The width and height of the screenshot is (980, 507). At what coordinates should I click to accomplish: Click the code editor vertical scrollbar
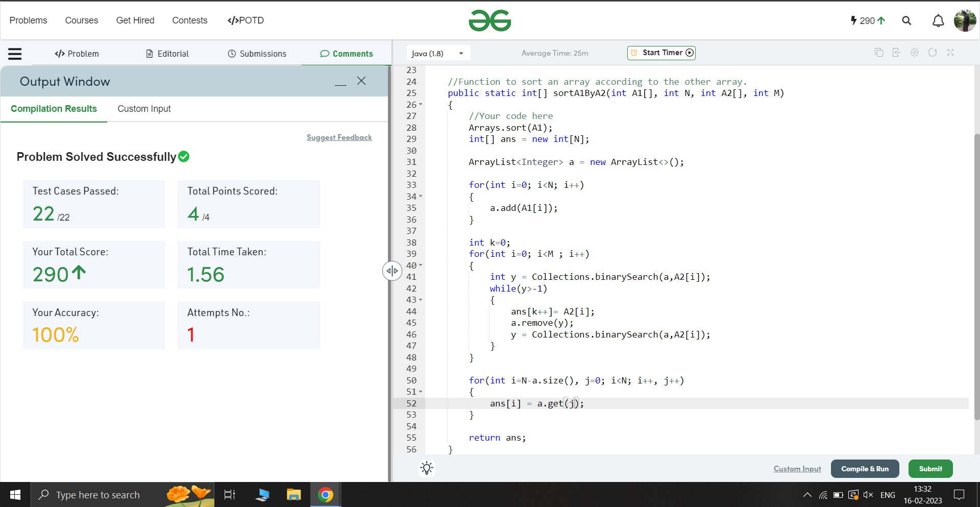point(976,276)
